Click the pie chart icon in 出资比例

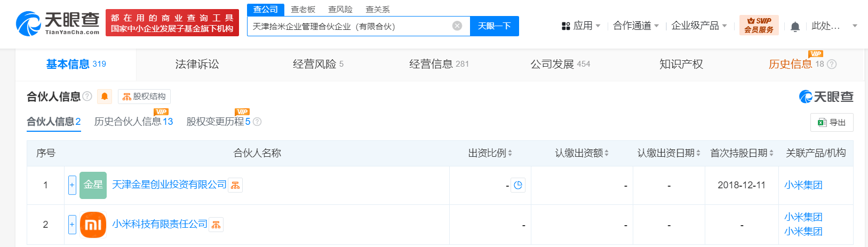click(x=518, y=185)
